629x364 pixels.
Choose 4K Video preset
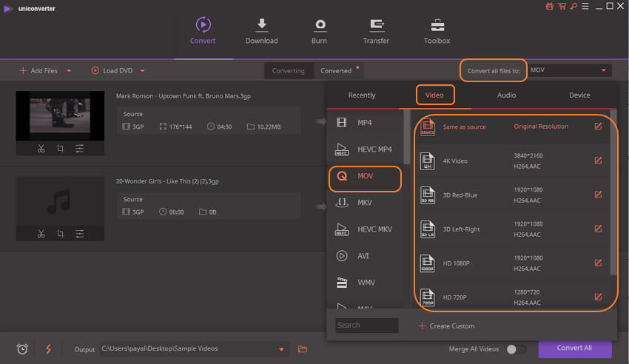511,161
